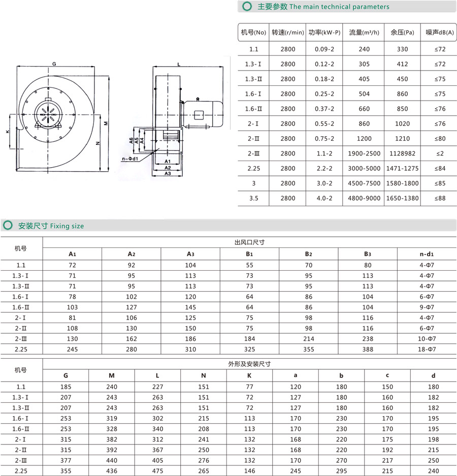Viewport: 457px width, 476px height.
Task: Click the A1 column header
Action: tap(72, 254)
